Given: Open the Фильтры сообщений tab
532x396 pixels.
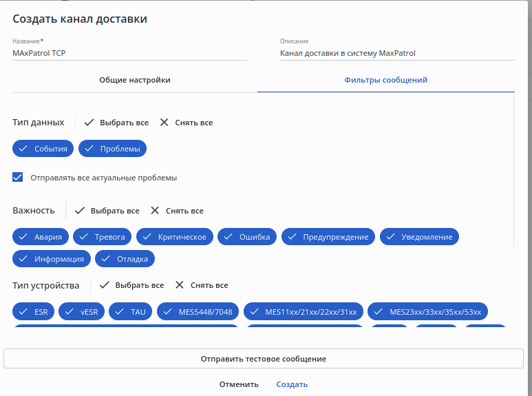Looking at the screenshot, I should click(385, 80).
